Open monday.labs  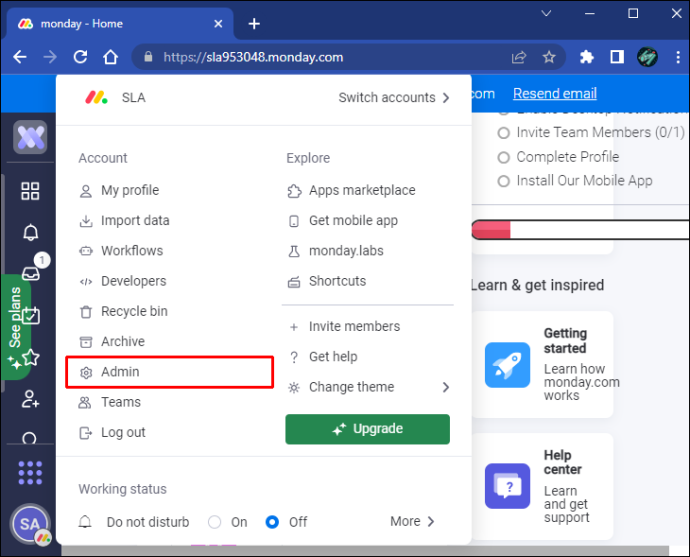335,251
